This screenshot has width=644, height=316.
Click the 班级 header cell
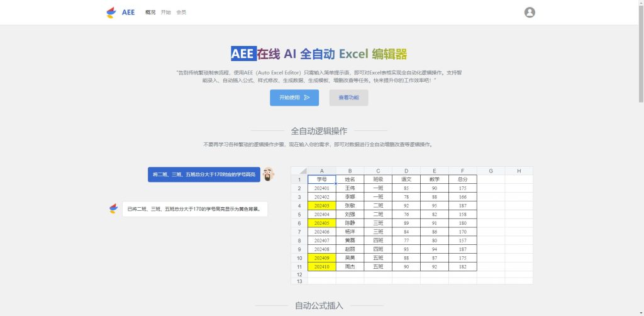[378, 179]
